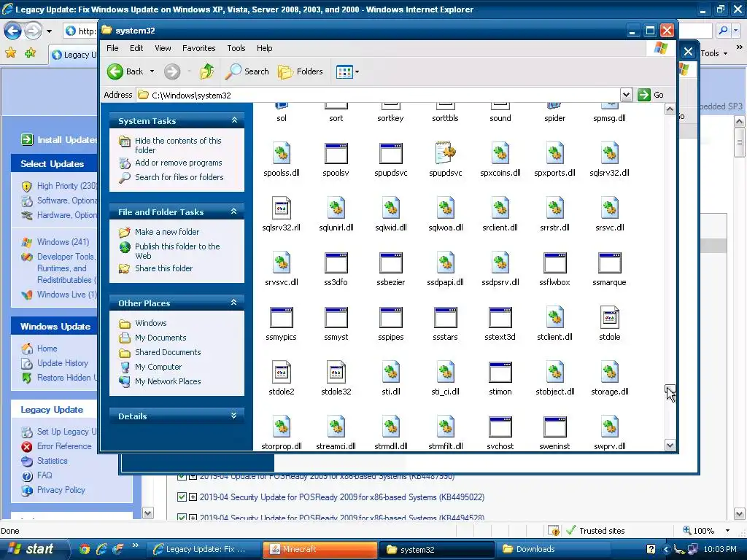Open My Network Places link
This screenshot has height=560, width=747.
pos(168,381)
